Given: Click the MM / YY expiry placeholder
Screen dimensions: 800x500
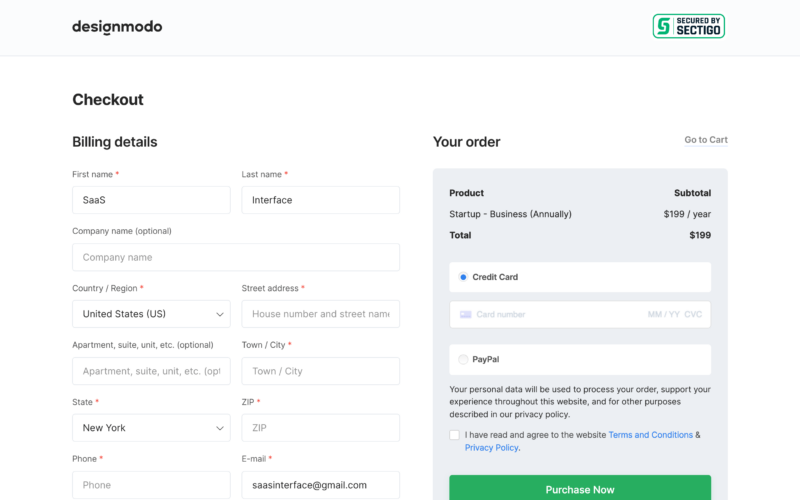Looking at the screenshot, I should [663, 314].
